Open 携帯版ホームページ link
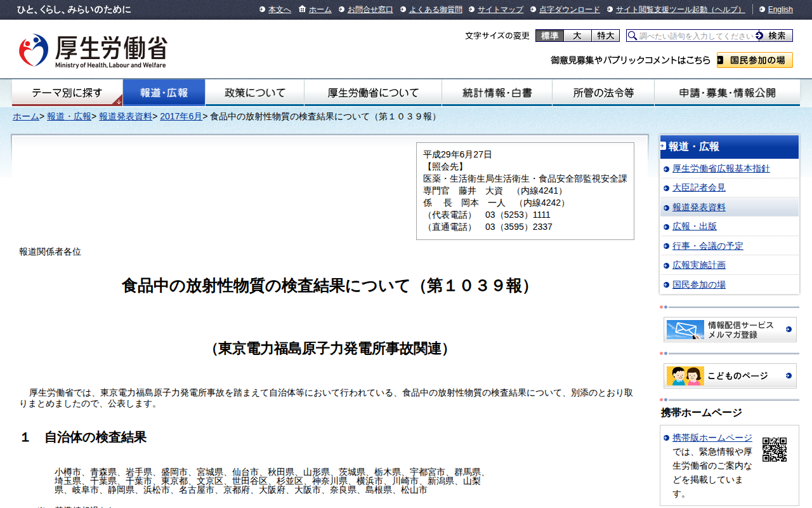The image size is (812, 508). click(x=712, y=438)
